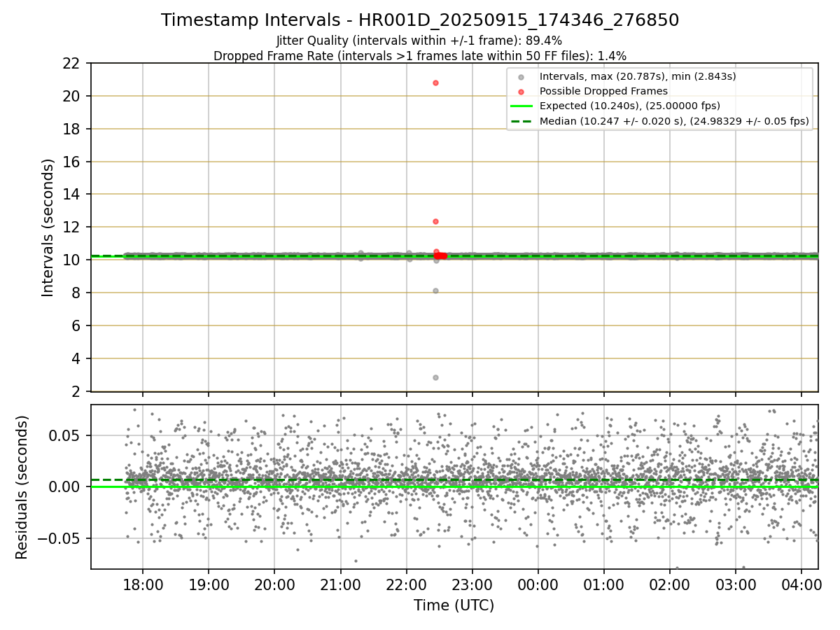Click the "Residuals (seconds)" y-axis label
840x630 pixels.
coord(22,487)
